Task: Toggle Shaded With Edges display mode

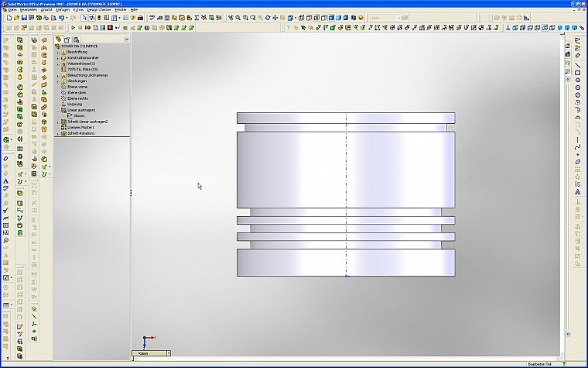Action: click(x=331, y=18)
